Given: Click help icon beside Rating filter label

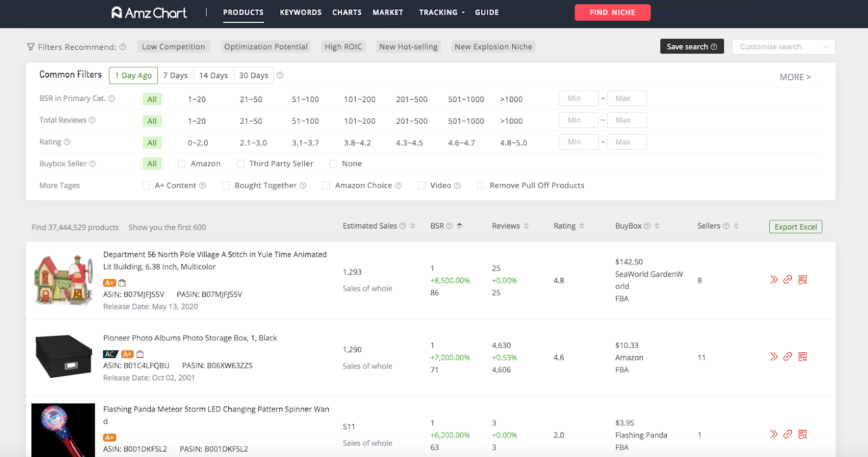Looking at the screenshot, I should pyautogui.click(x=67, y=142).
